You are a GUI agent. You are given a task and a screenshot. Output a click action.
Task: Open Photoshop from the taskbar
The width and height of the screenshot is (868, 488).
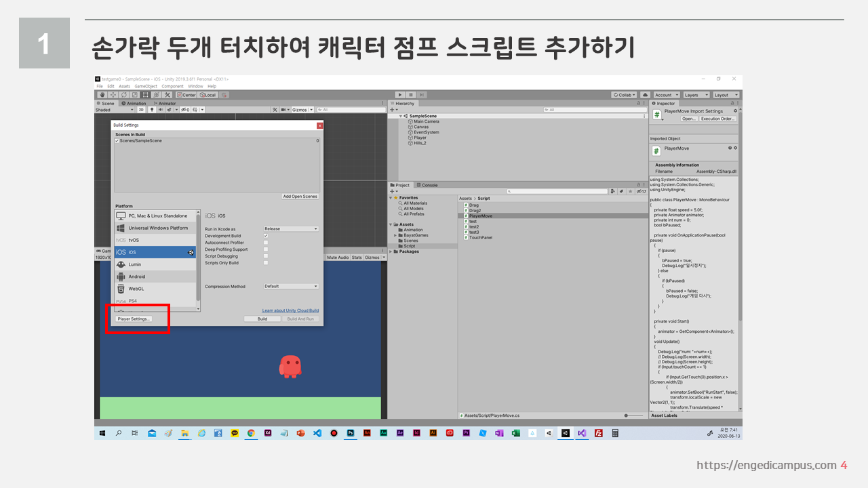tap(351, 433)
